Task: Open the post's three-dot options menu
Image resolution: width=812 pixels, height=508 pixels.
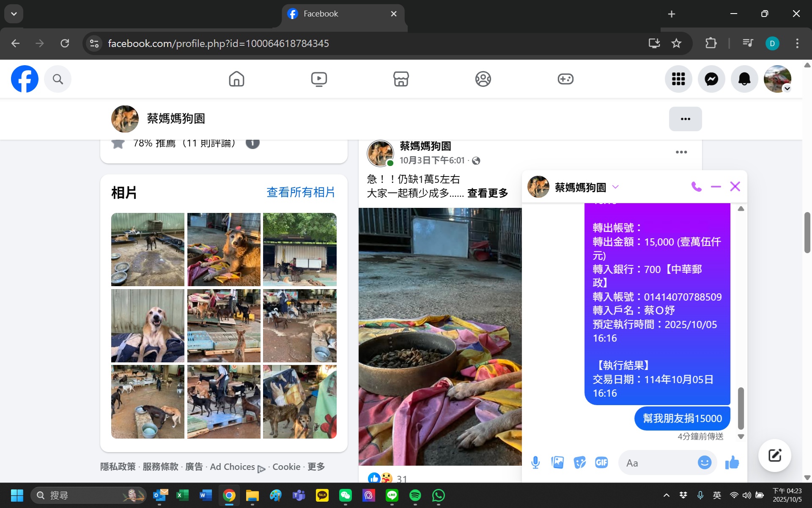Action: pyautogui.click(x=681, y=152)
